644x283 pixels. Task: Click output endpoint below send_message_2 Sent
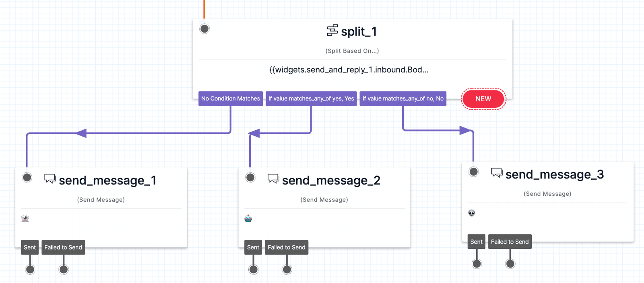[254, 269]
